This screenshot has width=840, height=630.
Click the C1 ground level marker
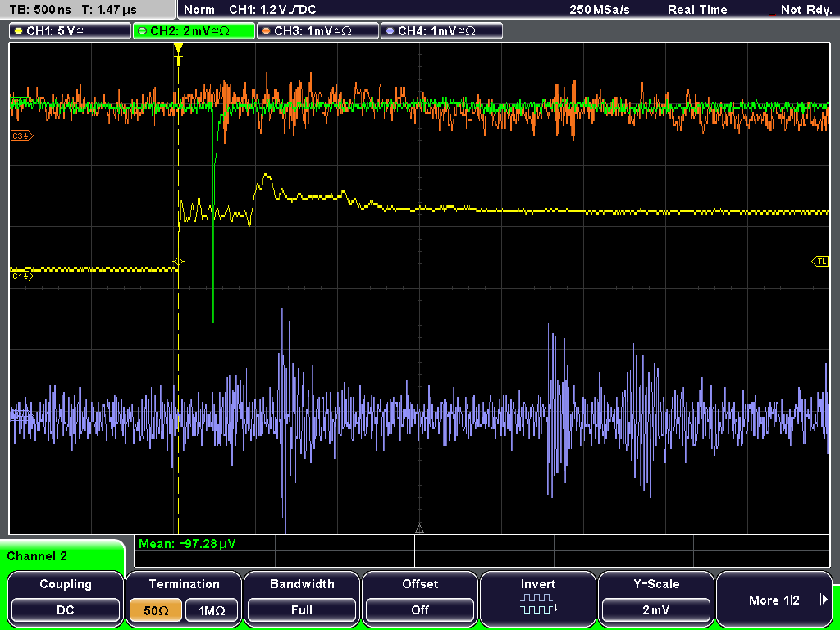point(22,276)
